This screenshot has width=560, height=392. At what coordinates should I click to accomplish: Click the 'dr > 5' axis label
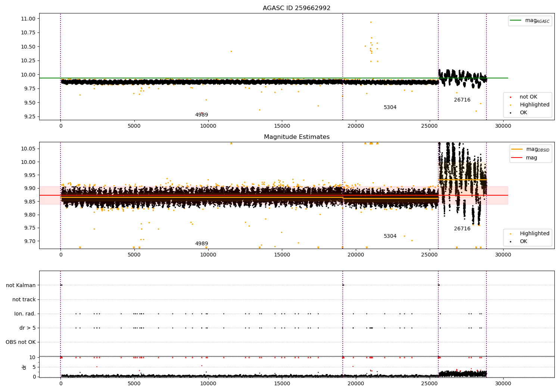(x=28, y=328)
